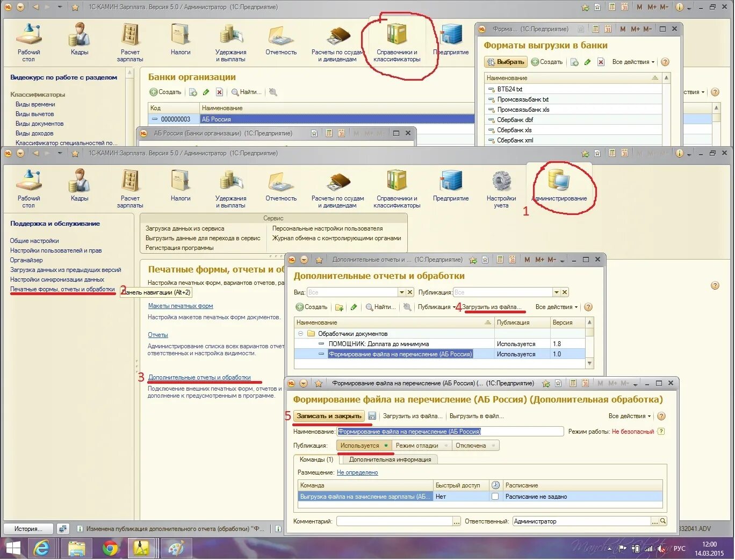This screenshot has width=735, height=560.
Task: Click pencil edit icon in Банки организации toolbar
Action: point(206,92)
